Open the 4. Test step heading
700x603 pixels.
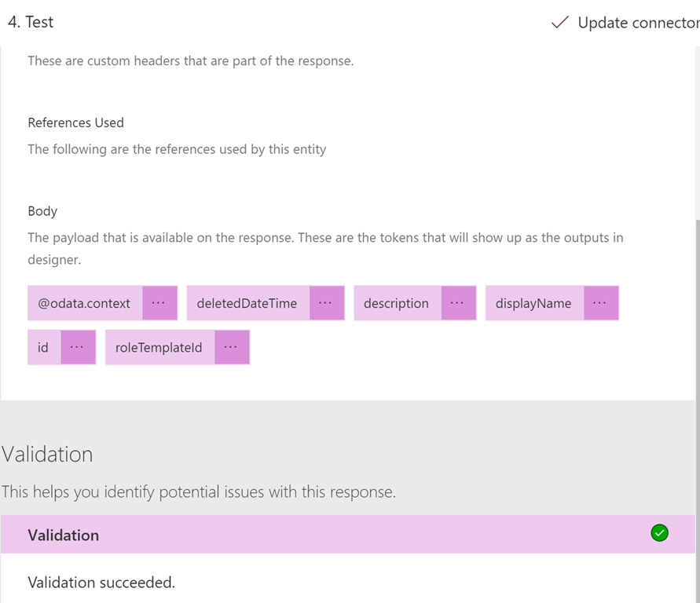coord(31,22)
